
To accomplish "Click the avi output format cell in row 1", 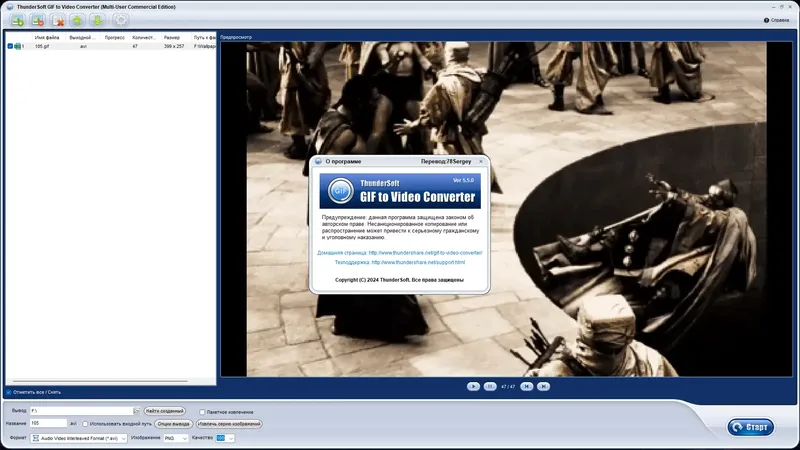I will pos(83,46).
